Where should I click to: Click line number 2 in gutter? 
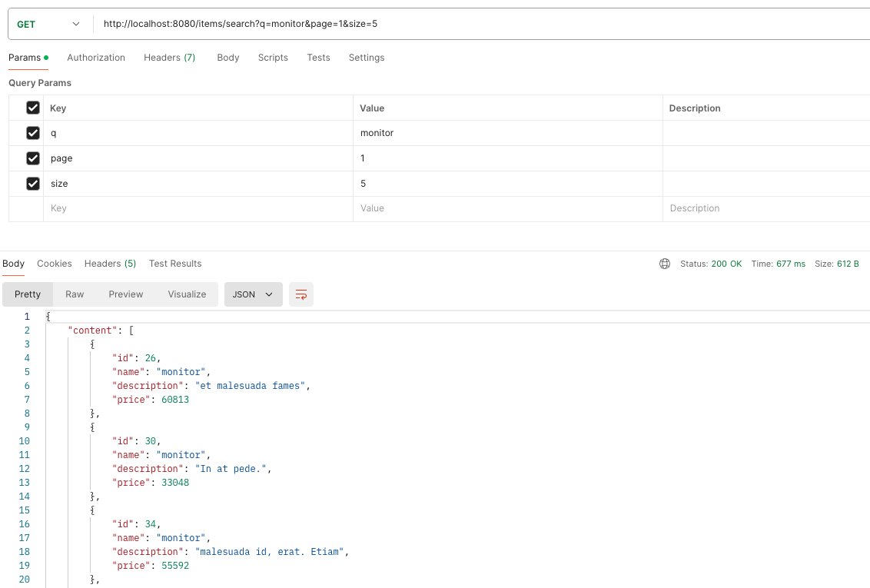(x=27, y=331)
